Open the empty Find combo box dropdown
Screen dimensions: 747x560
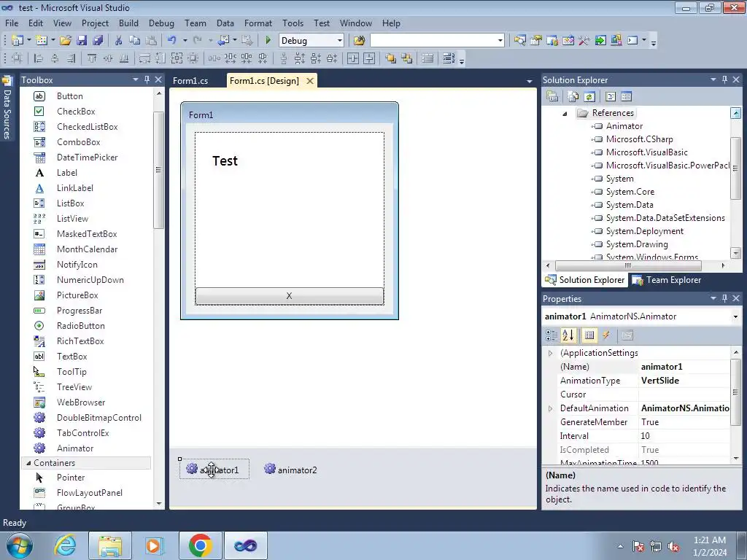(x=500, y=41)
